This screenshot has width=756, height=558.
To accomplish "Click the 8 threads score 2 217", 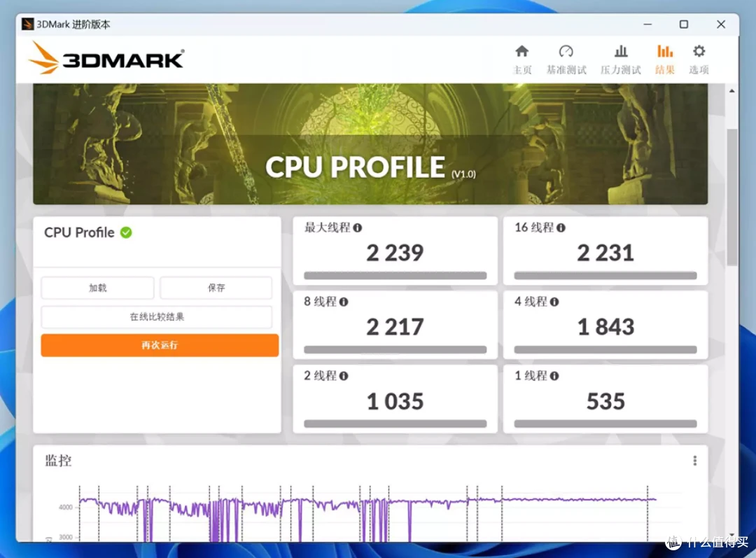I will coord(395,327).
